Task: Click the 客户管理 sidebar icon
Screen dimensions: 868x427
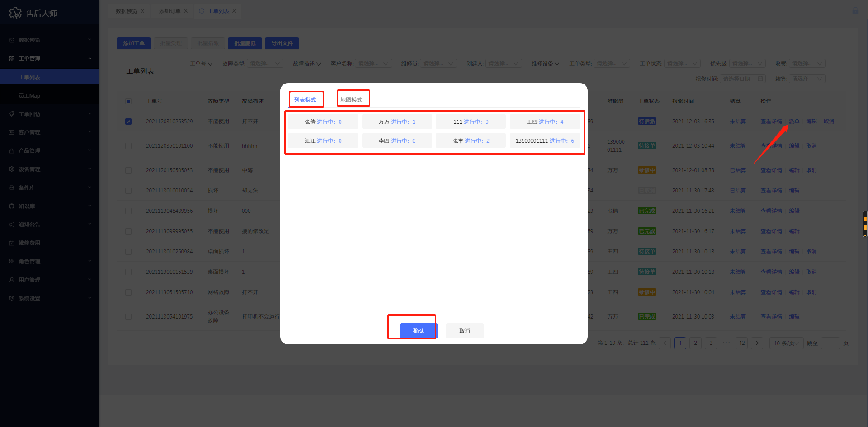Action: click(12, 132)
